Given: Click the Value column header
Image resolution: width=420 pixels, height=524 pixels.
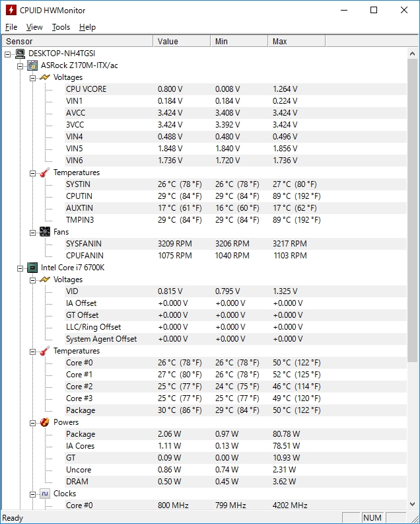Looking at the screenshot, I should coord(182,42).
